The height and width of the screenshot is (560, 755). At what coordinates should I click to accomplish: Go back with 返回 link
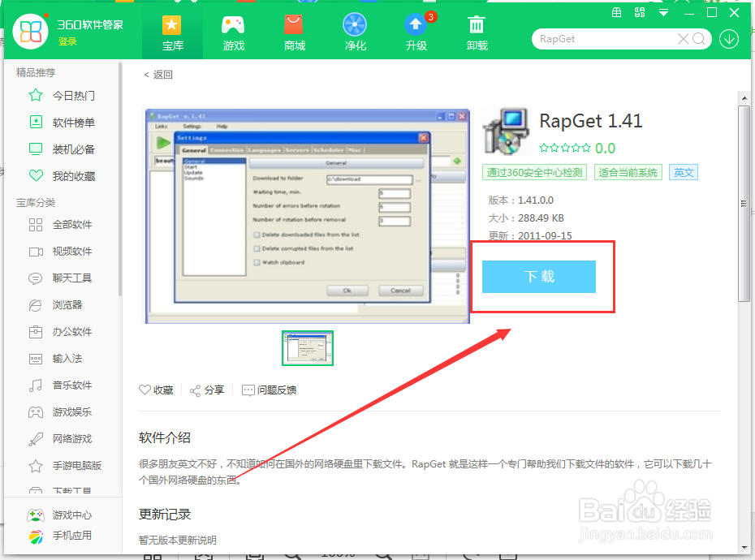point(158,75)
